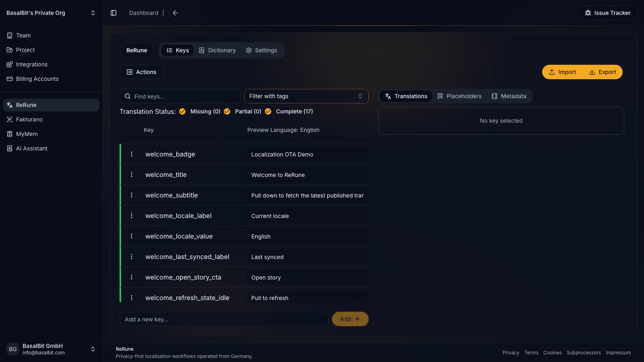The image size is (644, 362).
Task: Open Integrations in sidebar
Action: pyautogui.click(x=51, y=64)
